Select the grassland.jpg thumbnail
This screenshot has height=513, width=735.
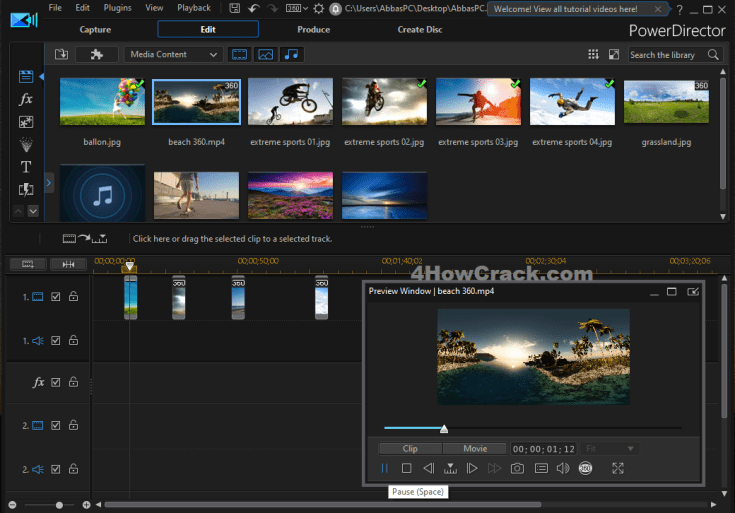tap(666, 101)
